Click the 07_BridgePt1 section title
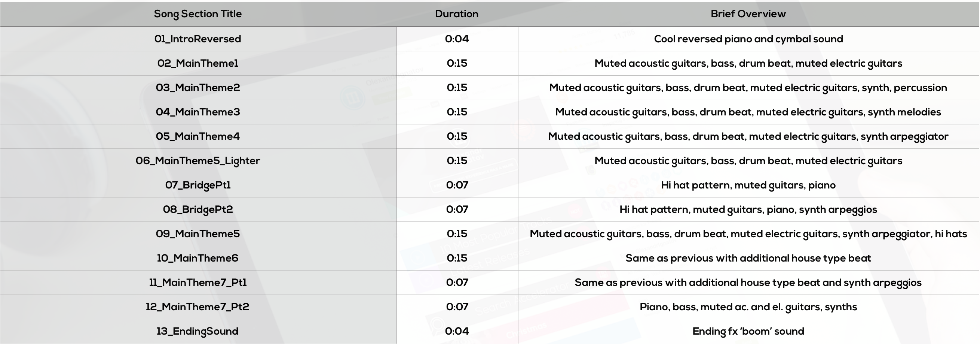The width and height of the screenshot is (980, 344). point(197,185)
